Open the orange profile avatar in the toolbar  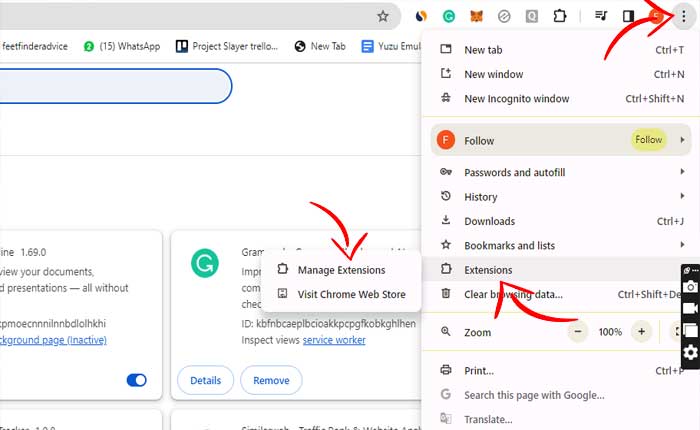[x=656, y=17]
